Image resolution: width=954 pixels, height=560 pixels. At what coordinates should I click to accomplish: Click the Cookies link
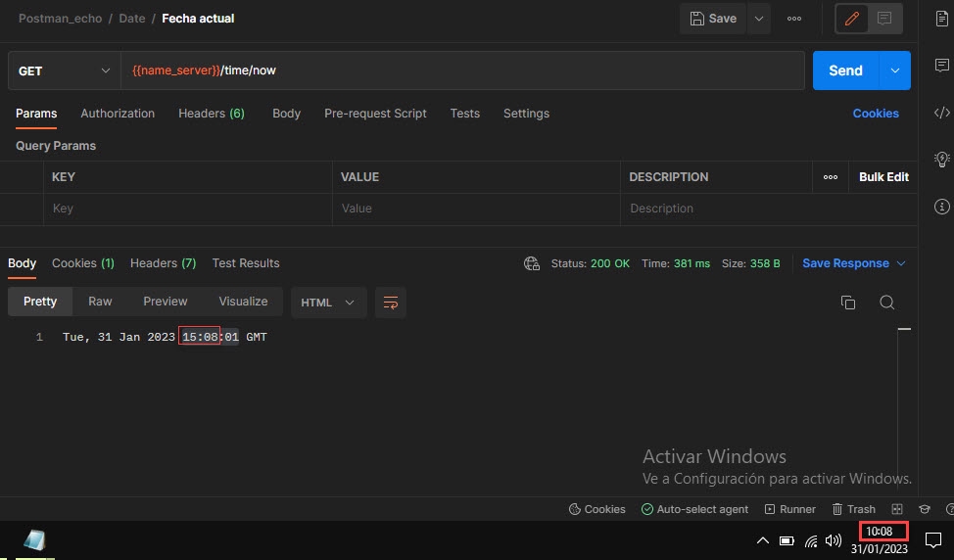coord(875,114)
